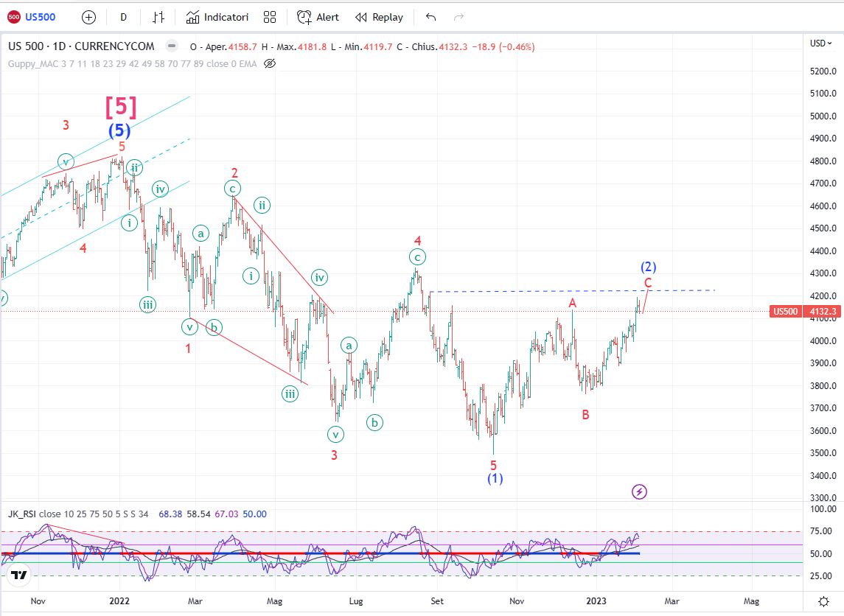The image size is (844, 616).
Task: Click the 100.00 RSI axis label
Action: [823, 509]
